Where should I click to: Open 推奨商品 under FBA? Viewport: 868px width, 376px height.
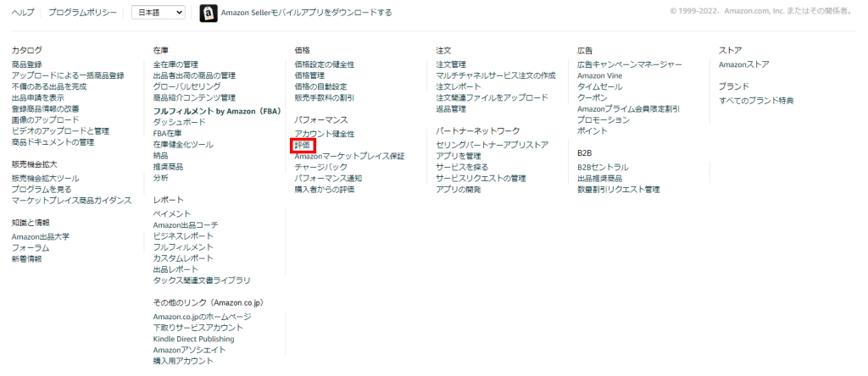(x=169, y=167)
